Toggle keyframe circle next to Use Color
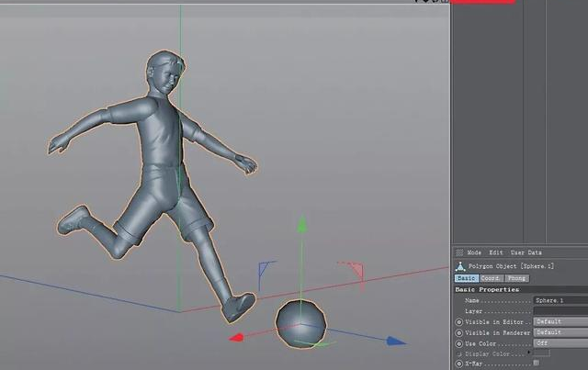This screenshot has width=588, height=370. click(459, 343)
